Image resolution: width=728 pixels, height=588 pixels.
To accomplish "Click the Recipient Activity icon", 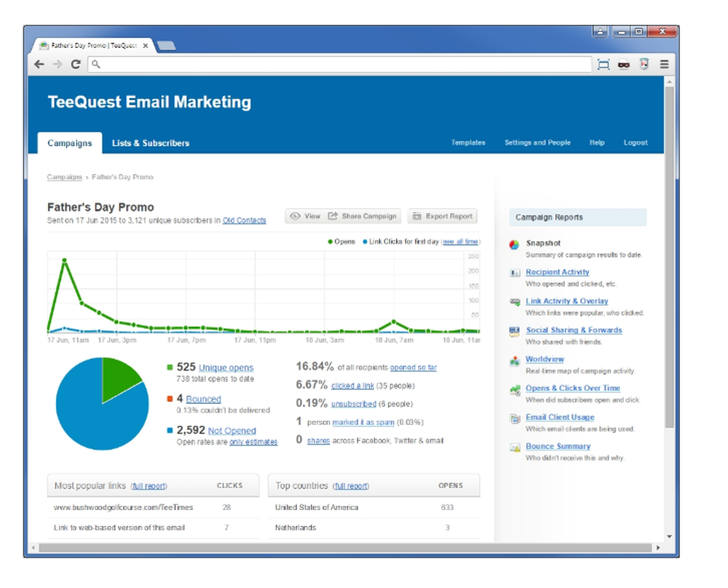I will tap(515, 273).
